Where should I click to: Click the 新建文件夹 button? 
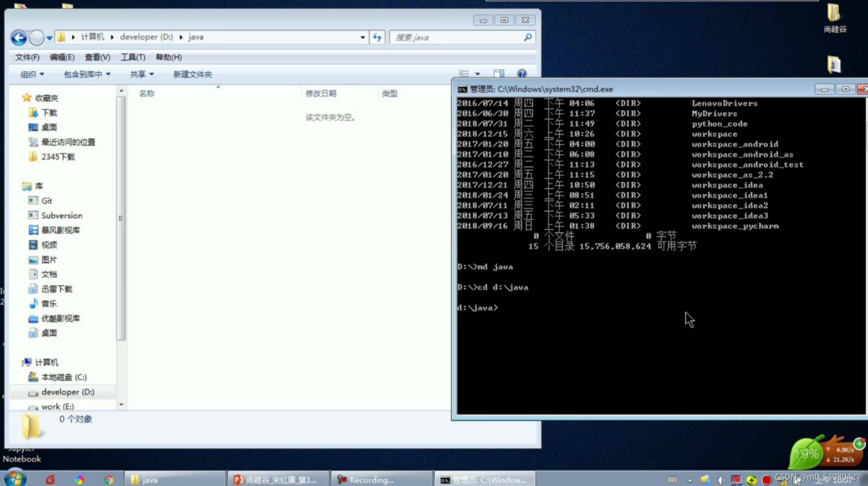[x=192, y=74]
